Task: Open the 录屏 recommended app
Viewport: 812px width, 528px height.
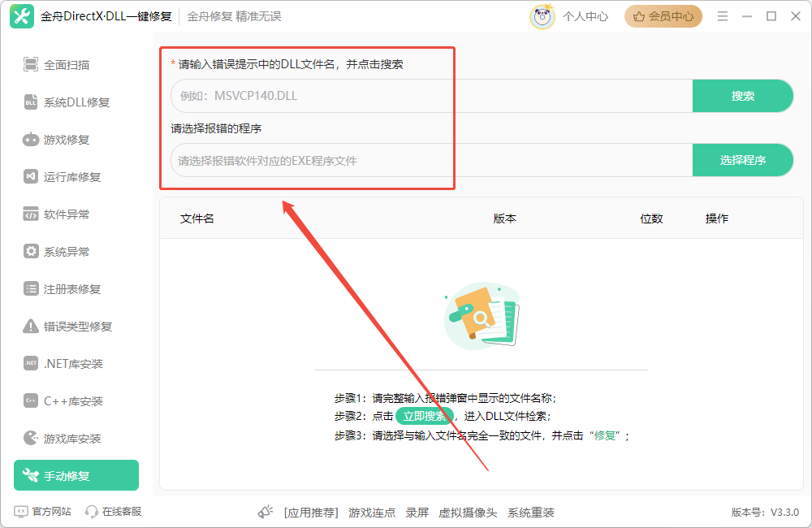Action: (x=417, y=513)
